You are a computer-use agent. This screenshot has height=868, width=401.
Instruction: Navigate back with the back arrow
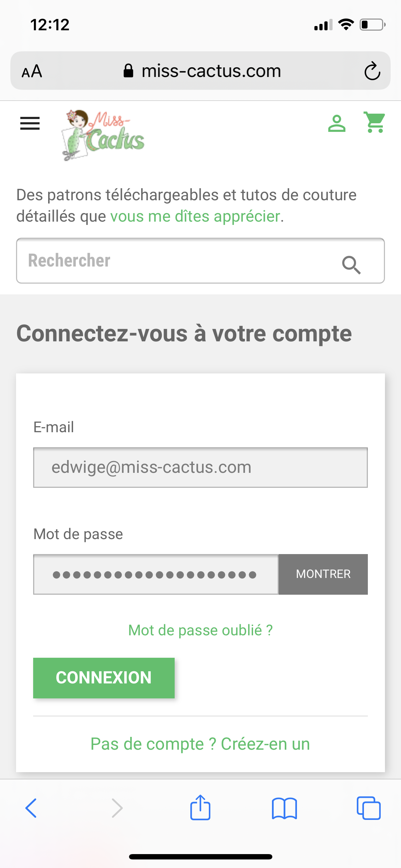point(31,808)
